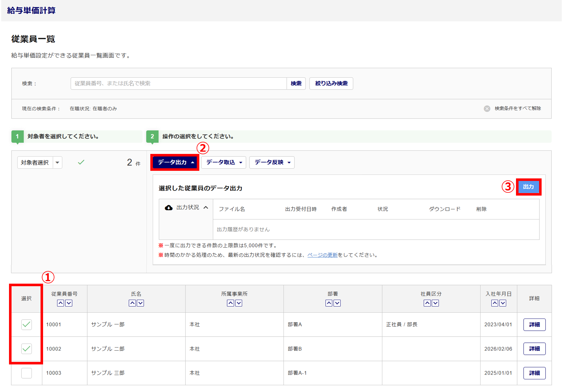Uncheck employee 10002 selection checkbox

pyautogui.click(x=26, y=349)
